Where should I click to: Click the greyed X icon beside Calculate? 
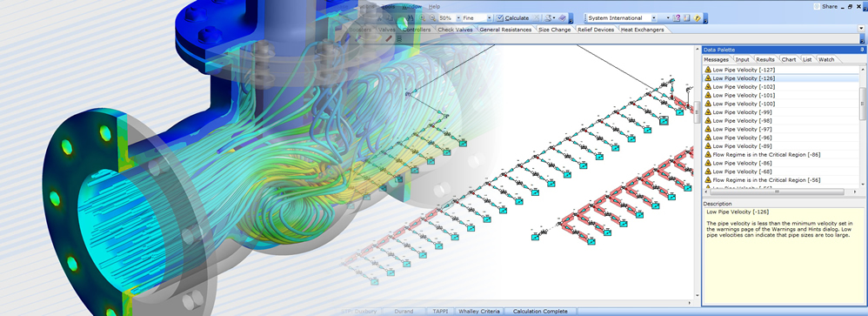click(x=536, y=17)
